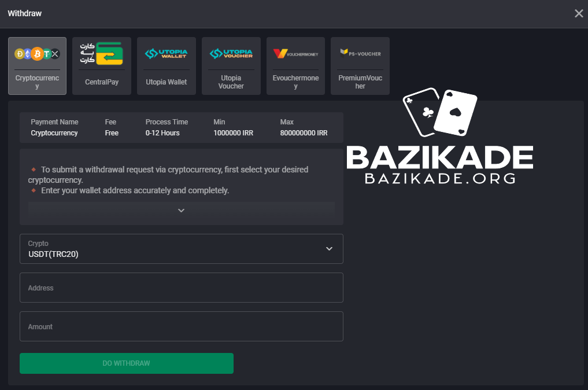588x390 pixels.
Task: Click the wallet address instruction line
Action: [135, 190]
